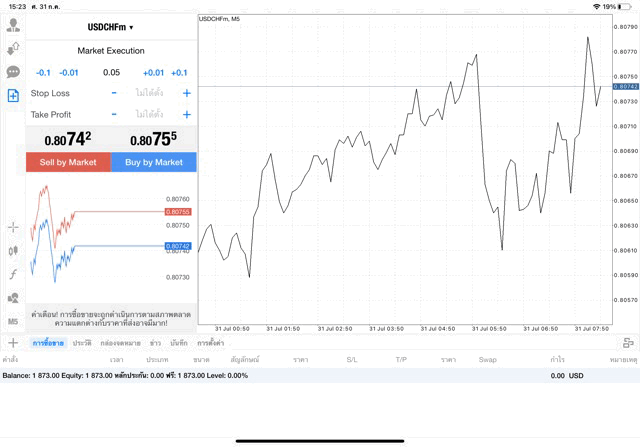The image size is (640, 447).
Task: Open the objects shapes icon
Action: [13, 298]
